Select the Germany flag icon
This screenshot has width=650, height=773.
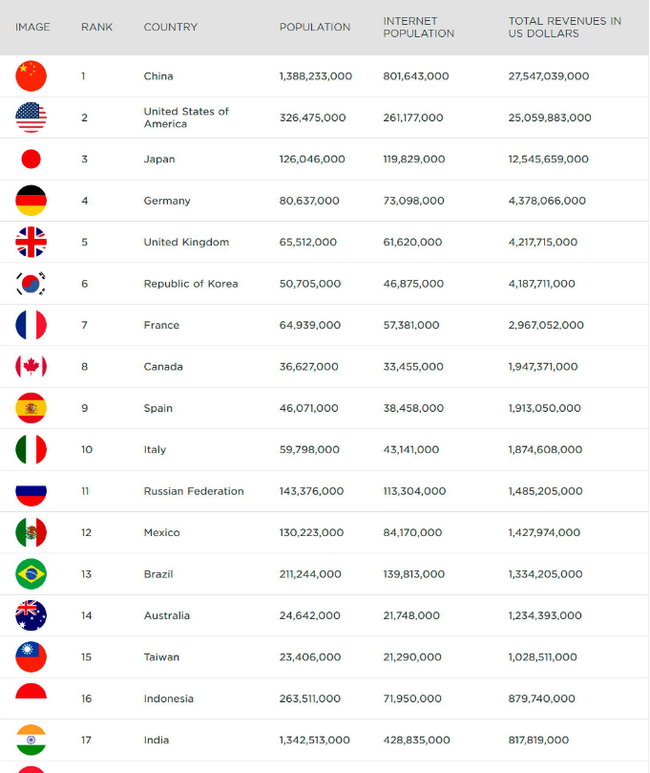click(31, 201)
